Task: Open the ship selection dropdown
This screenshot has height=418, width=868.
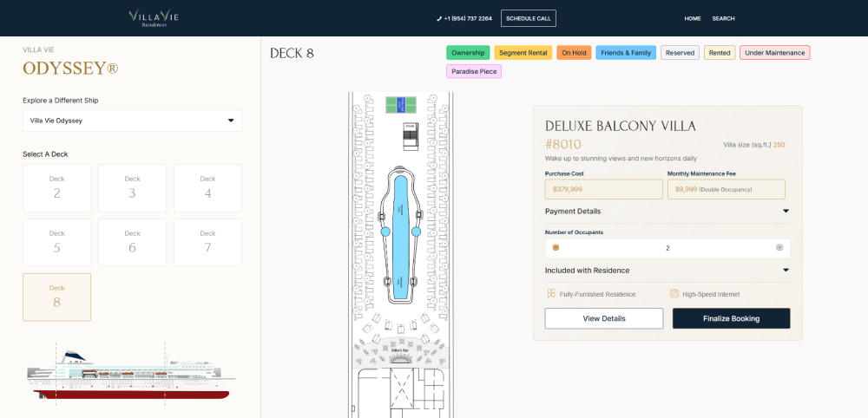Action: [132, 121]
